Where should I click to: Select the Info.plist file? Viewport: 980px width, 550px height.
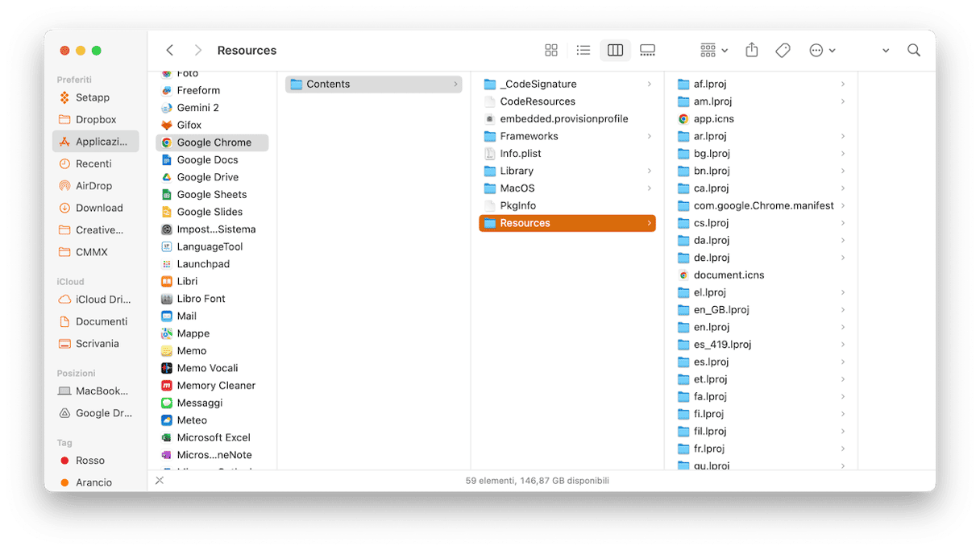567,154
